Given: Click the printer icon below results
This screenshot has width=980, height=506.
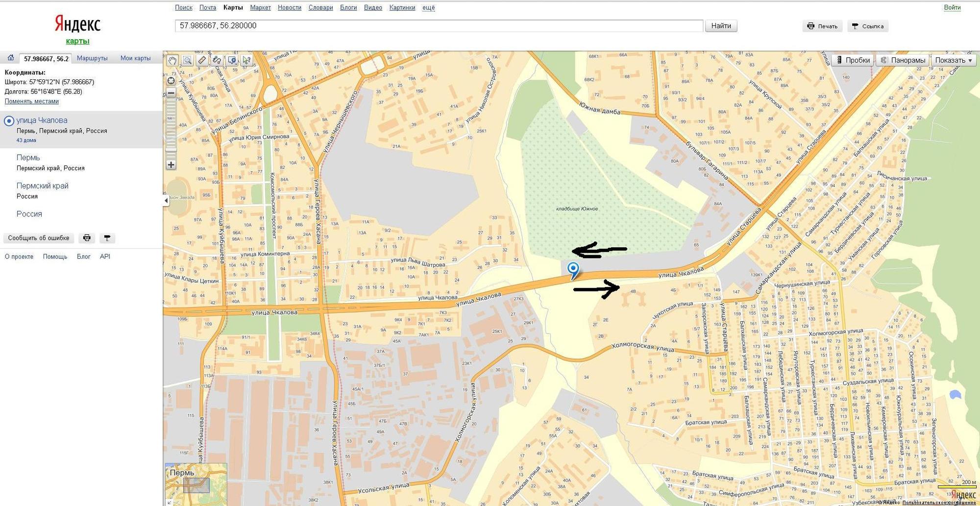Looking at the screenshot, I should 87,238.
